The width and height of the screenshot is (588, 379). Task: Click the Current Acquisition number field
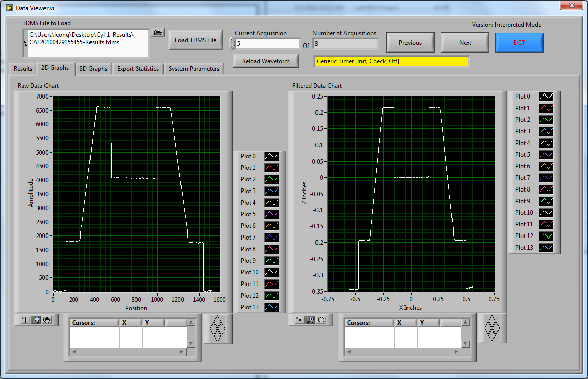click(x=268, y=44)
